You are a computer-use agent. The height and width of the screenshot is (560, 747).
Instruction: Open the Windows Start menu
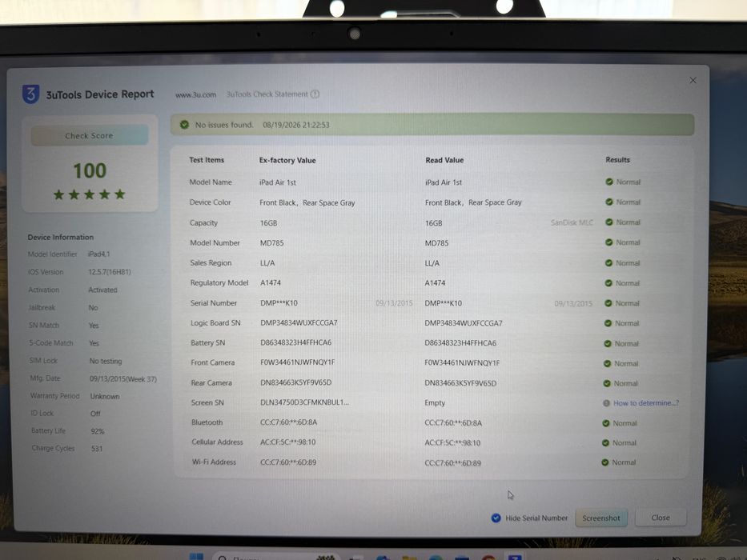click(x=196, y=556)
